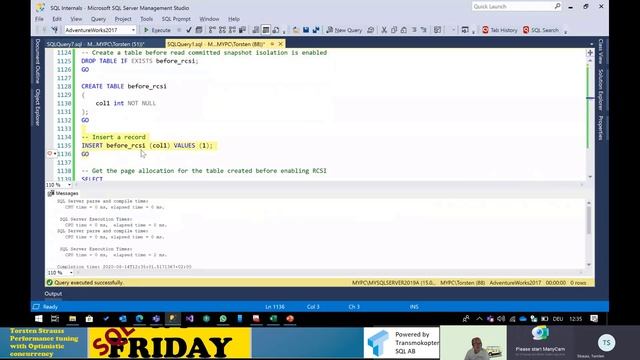Image resolution: width=640 pixels, height=360 pixels.
Task: Click the DEU keyboard language indicator
Action: point(558,319)
